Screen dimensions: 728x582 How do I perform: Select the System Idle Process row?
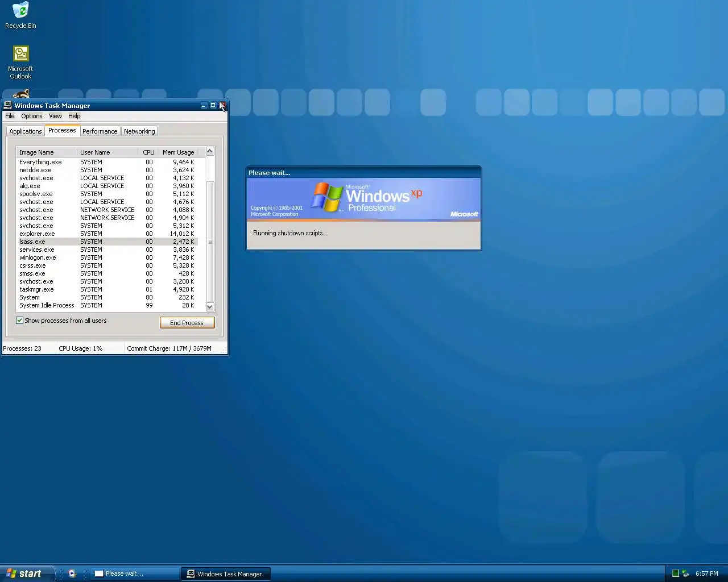click(107, 305)
